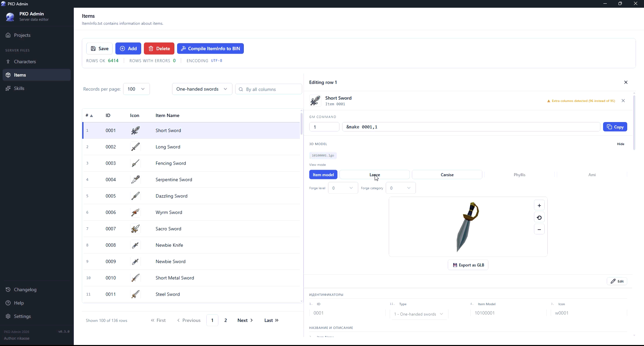644x346 pixels.
Task: Click the search By all columns field
Action: tap(272, 89)
